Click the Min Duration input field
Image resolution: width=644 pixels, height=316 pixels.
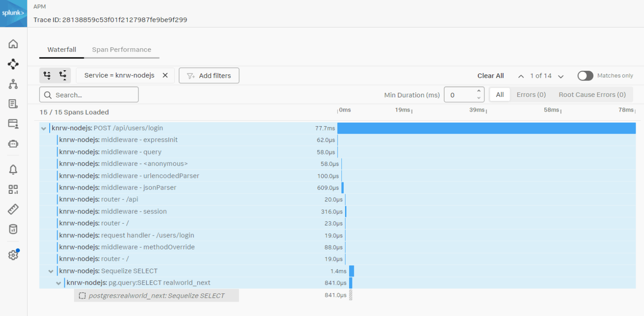tap(460, 95)
